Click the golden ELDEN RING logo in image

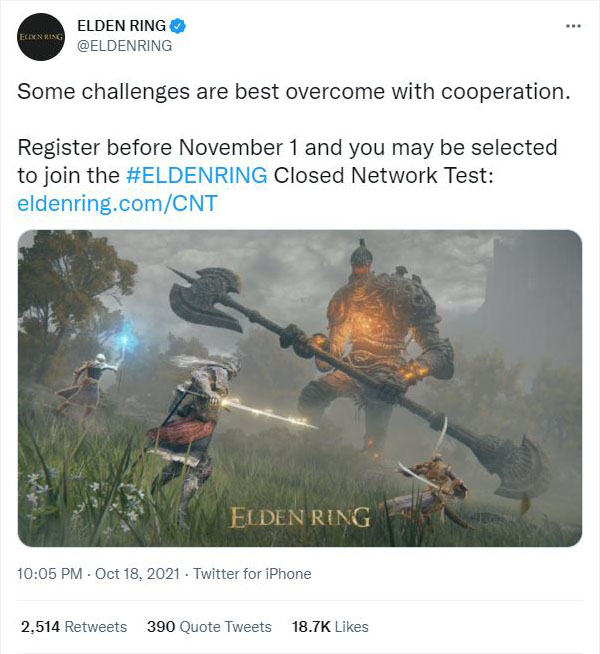(x=300, y=517)
